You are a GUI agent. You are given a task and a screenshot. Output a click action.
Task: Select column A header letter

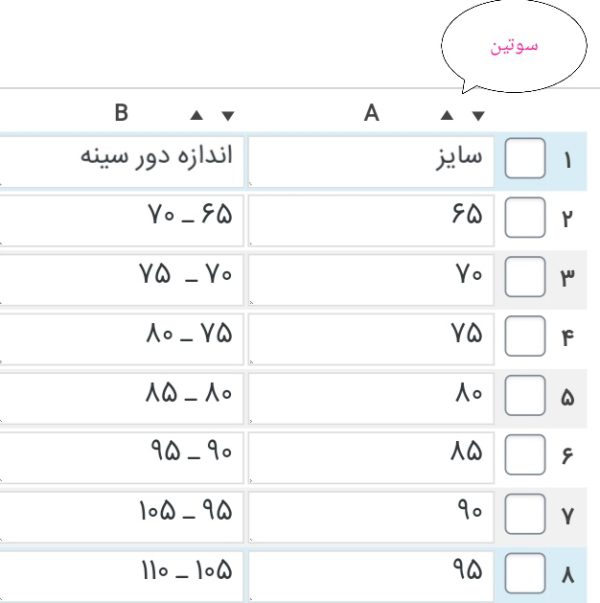[x=372, y=113]
